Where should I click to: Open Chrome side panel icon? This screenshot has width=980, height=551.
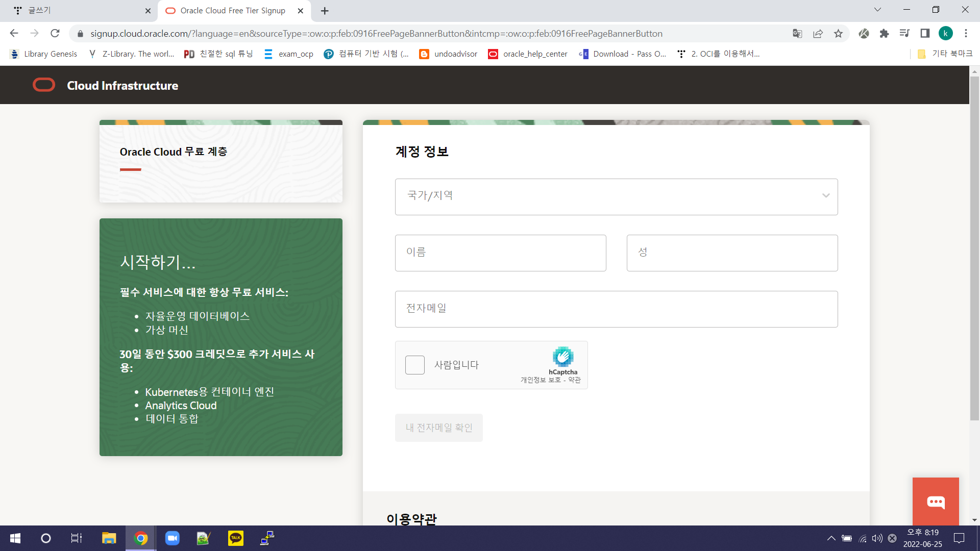pos(925,34)
